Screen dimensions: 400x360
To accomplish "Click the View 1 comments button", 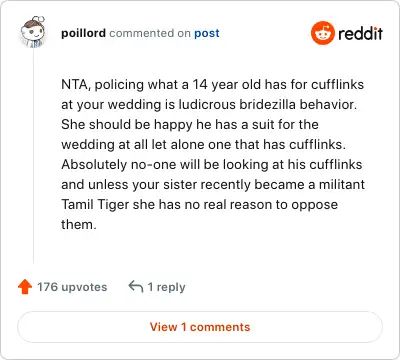I will pos(200,327).
